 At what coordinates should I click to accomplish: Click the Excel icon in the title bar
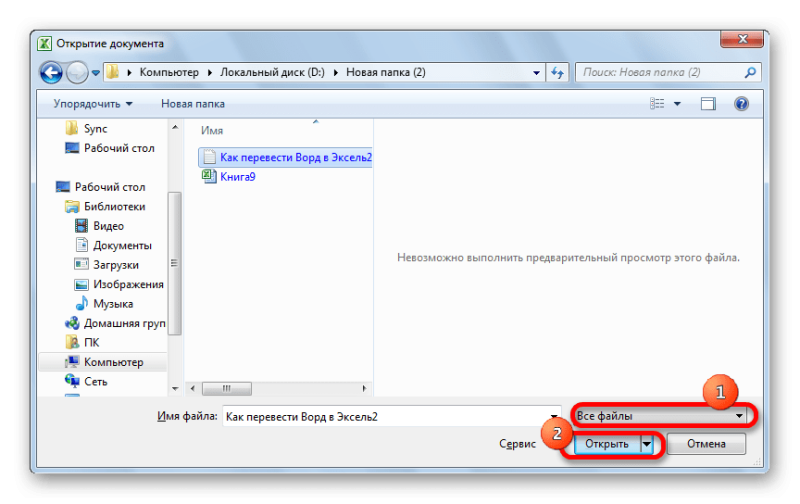(44, 43)
